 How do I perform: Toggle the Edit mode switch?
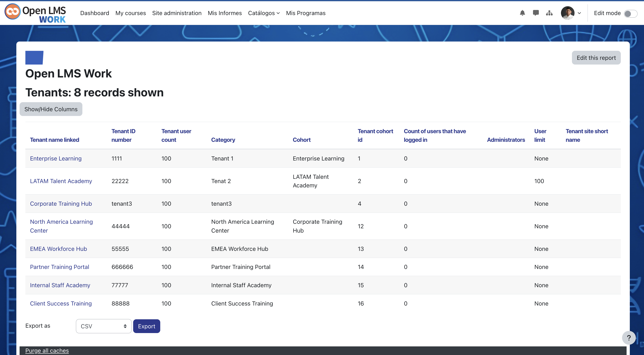[x=630, y=14]
